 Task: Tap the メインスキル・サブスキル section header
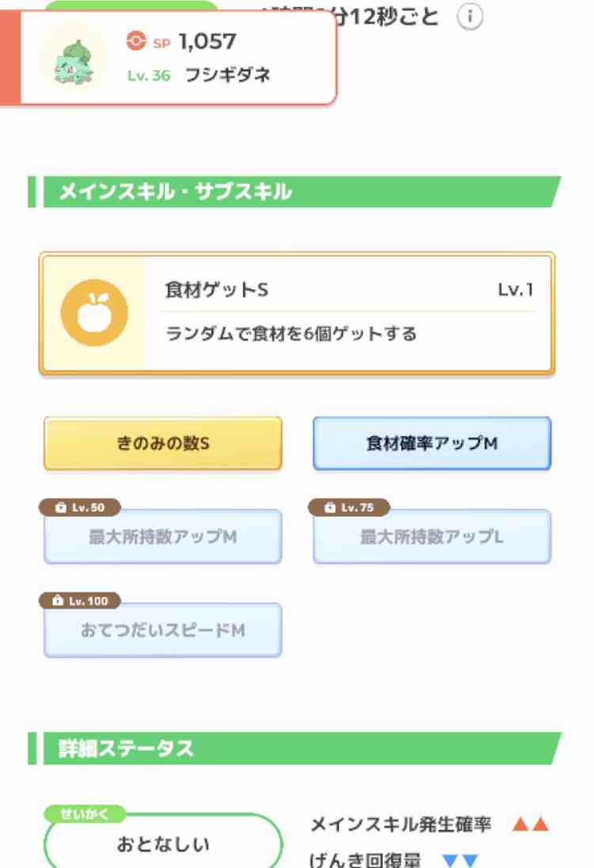point(295,192)
